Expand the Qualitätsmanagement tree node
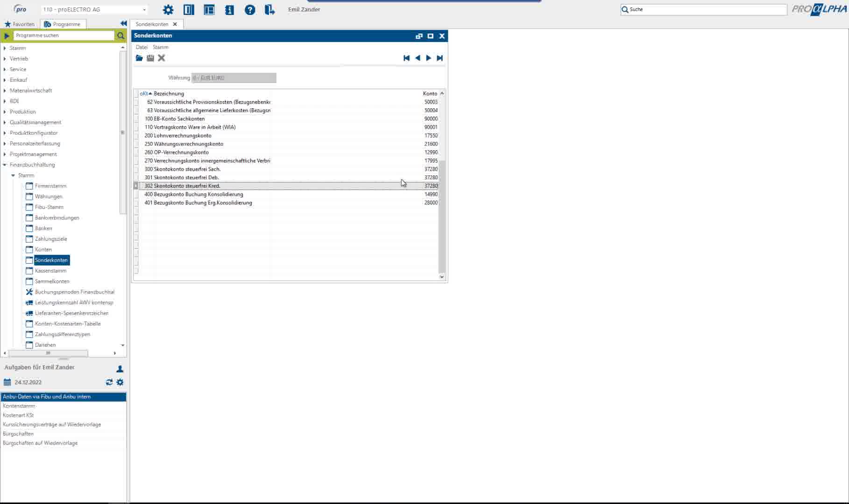 tap(5, 122)
